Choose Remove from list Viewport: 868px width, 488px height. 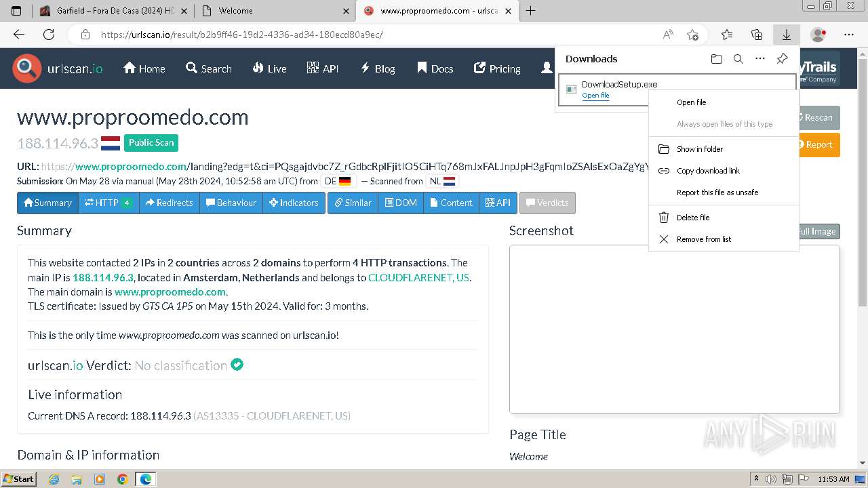[724, 239]
